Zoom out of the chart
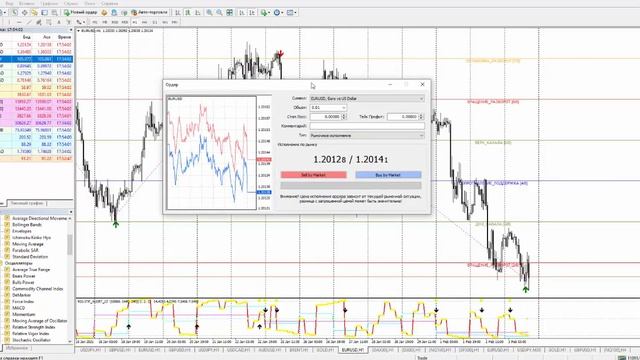640x360 pixels. [x=220, y=13]
